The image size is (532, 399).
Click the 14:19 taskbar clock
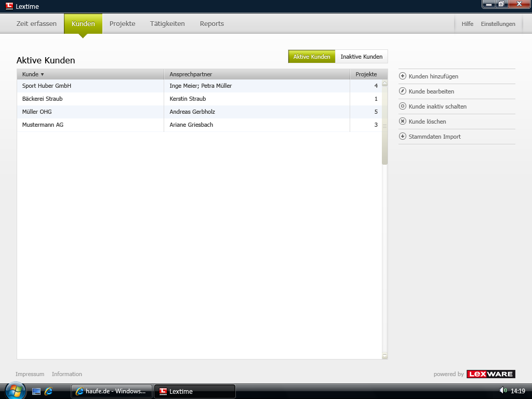coord(518,391)
